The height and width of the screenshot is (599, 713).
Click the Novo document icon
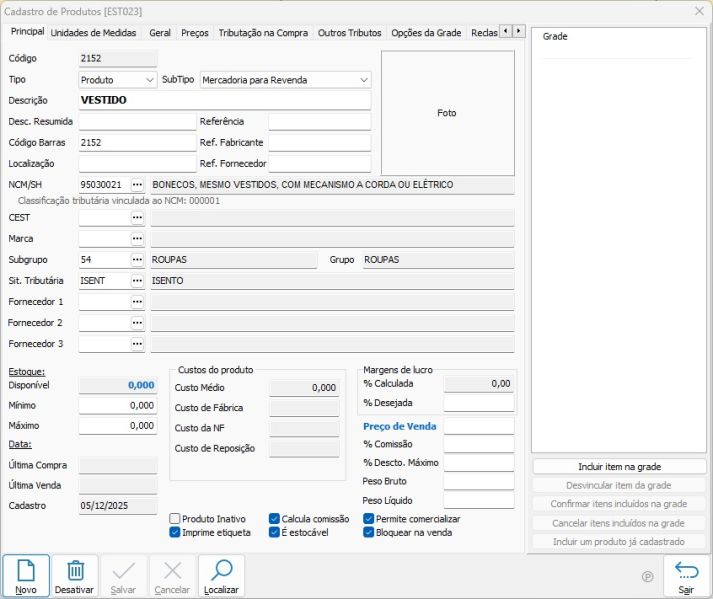click(x=26, y=571)
